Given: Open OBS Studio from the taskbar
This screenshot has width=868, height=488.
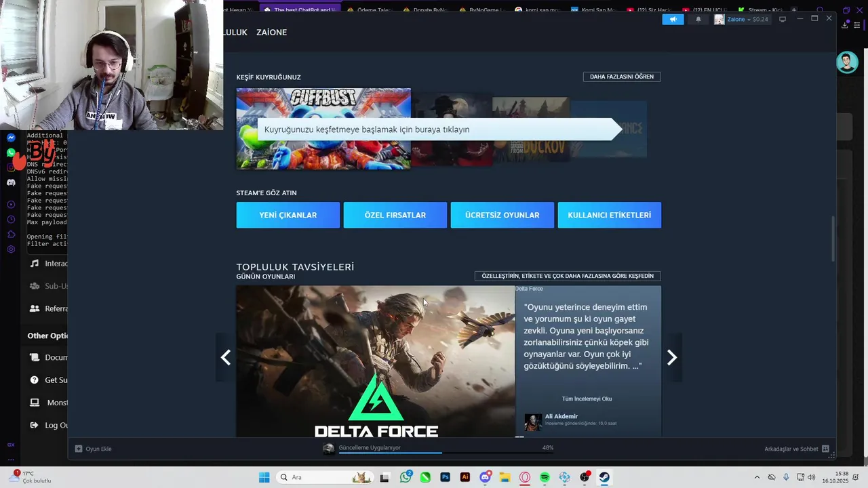Looking at the screenshot, I should click(585, 477).
